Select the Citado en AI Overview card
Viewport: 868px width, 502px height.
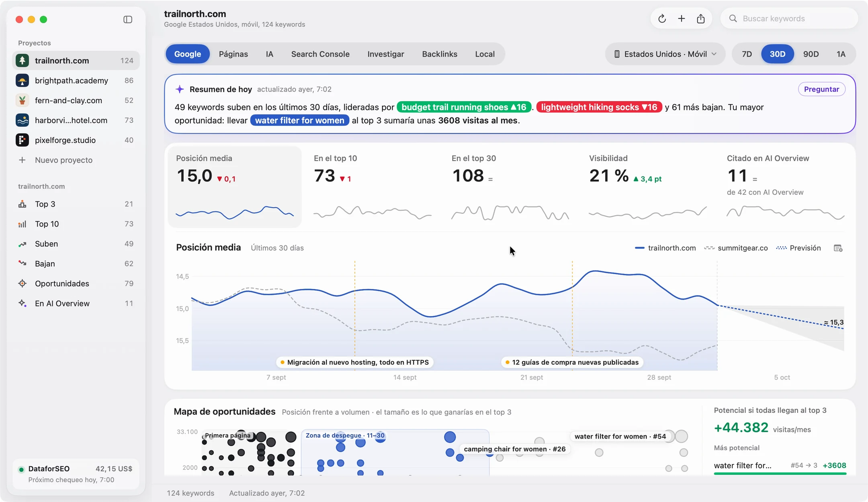(785, 187)
